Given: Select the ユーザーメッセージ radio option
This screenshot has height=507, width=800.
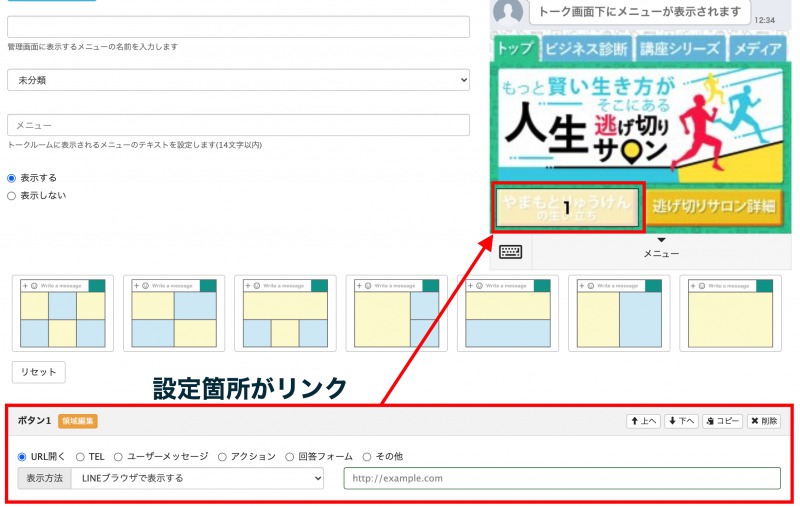Looking at the screenshot, I should 118,456.
